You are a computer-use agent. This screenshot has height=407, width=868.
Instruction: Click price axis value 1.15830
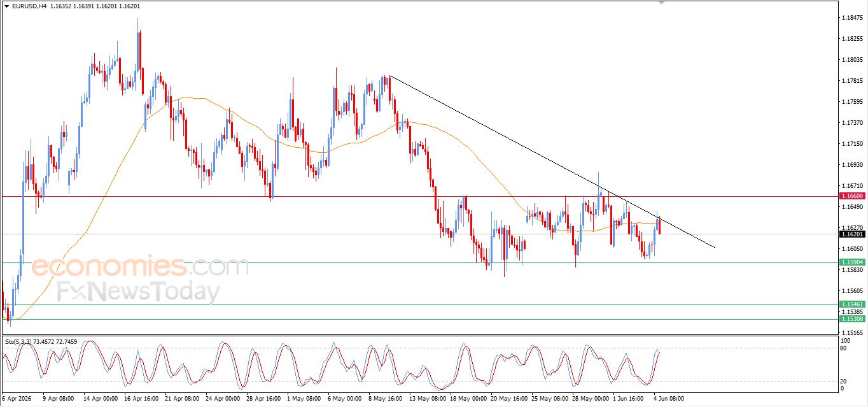point(851,270)
